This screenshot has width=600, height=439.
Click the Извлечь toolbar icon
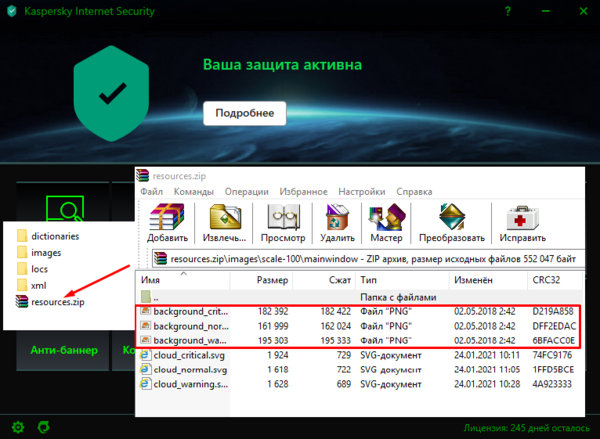tap(225, 217)
